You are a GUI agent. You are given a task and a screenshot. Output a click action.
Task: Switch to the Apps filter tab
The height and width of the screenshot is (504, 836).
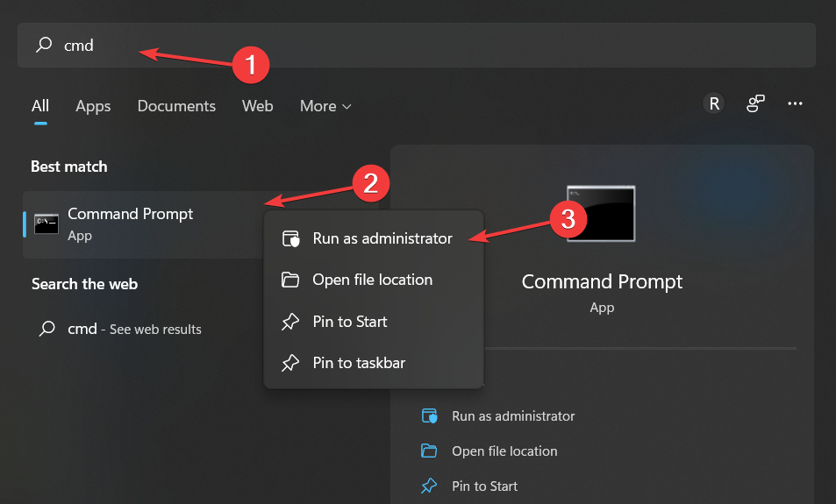[93, 106]
